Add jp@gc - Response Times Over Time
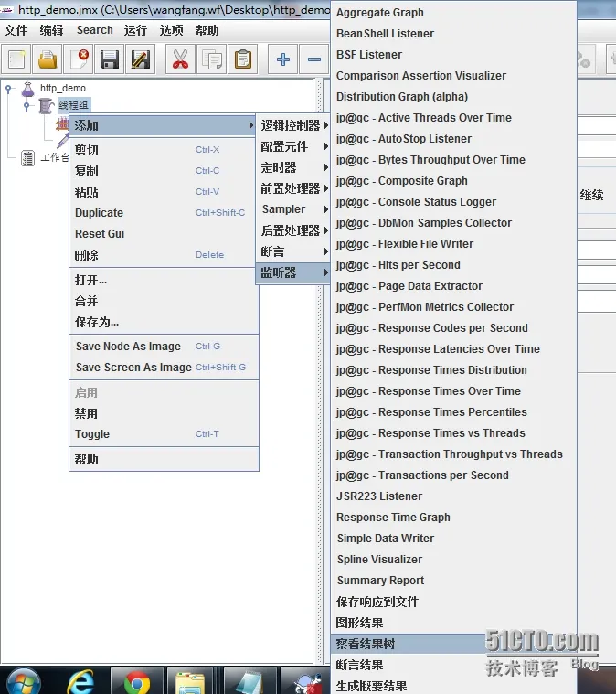The width and height of the screenshot is (616, 694). pos(453,391)
